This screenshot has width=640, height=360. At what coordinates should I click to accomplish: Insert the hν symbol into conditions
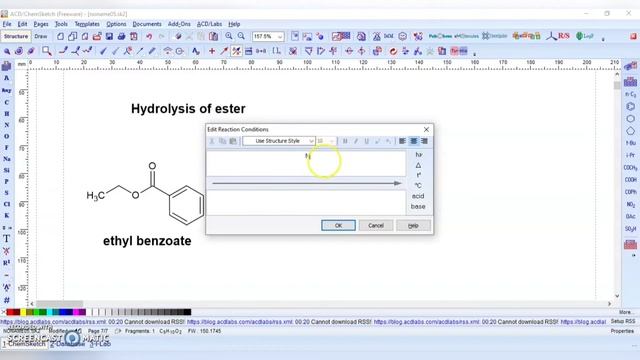(x=418, y=155)
